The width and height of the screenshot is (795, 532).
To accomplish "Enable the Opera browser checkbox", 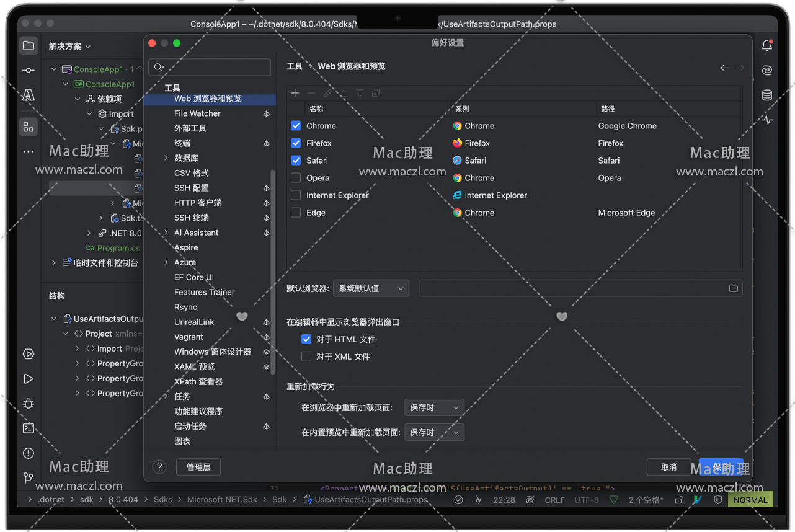I will [x=296, y=178].
